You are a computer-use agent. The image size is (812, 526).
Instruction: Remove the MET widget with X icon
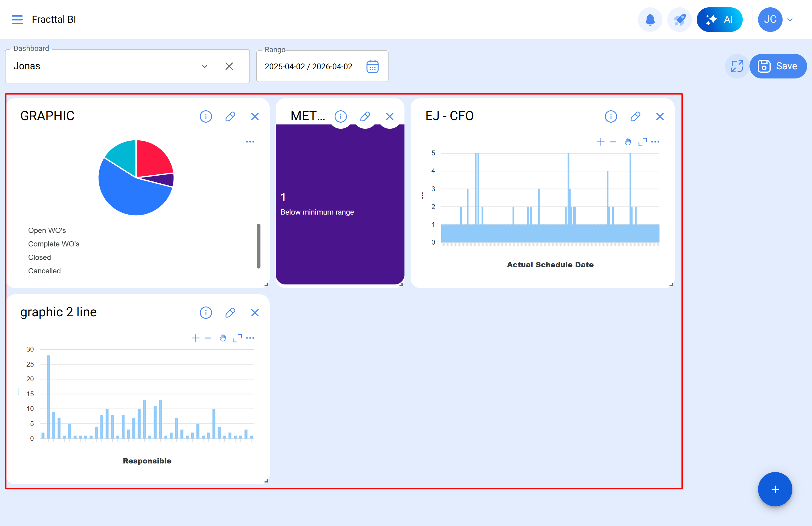point(390,116)
